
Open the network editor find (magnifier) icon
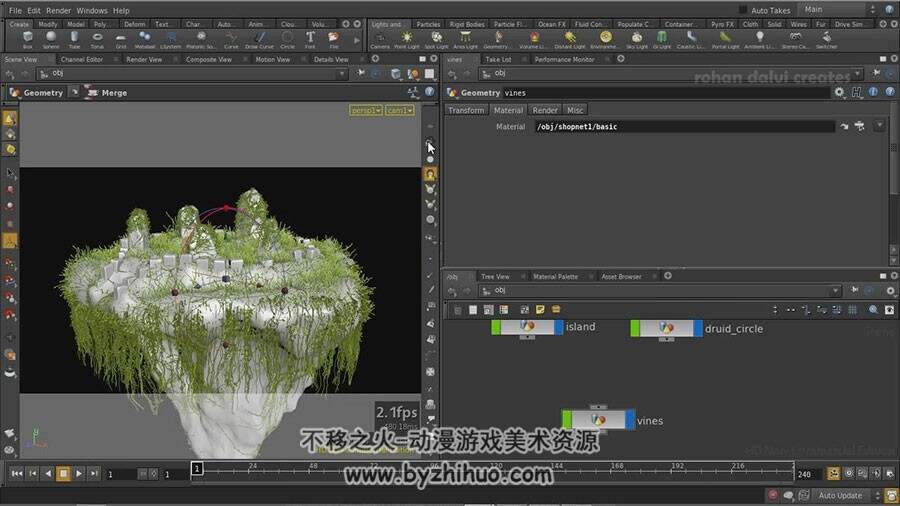pyautogui.click(x=873, y=310)
